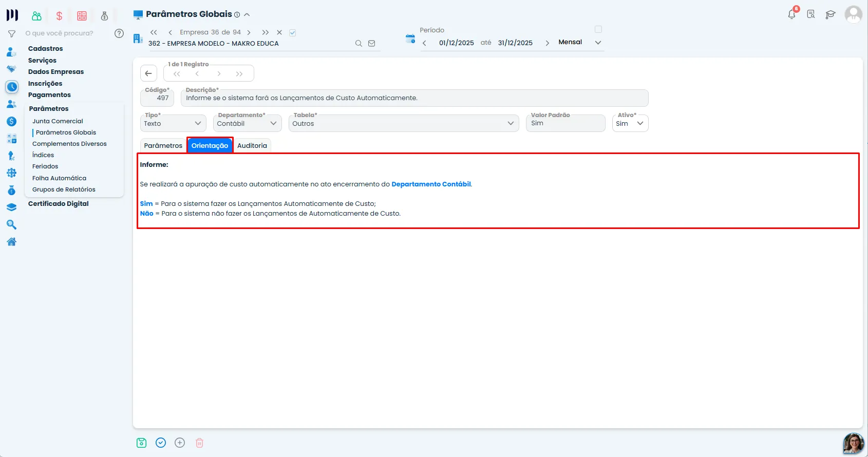868x457 pixels.
Task: Open the Tipo dropdown showing Texto
Action: [173, 123]
